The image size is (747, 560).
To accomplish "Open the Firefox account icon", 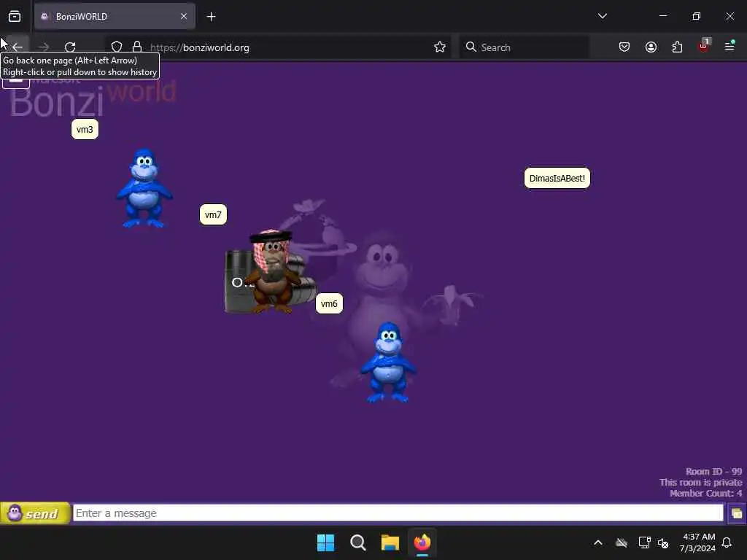I will pyautogui.click(x=651, y=47).
